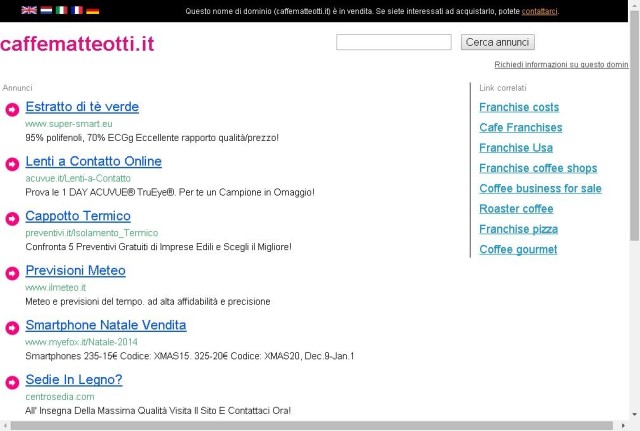
Task: Open Roaster coffee related link
Action: pos(516,209)
